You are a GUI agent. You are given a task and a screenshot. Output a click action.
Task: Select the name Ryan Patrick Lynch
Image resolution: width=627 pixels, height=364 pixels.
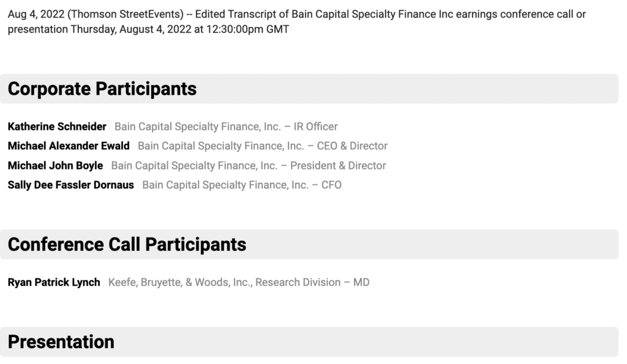pyautogui.click(x=54, y=283)
